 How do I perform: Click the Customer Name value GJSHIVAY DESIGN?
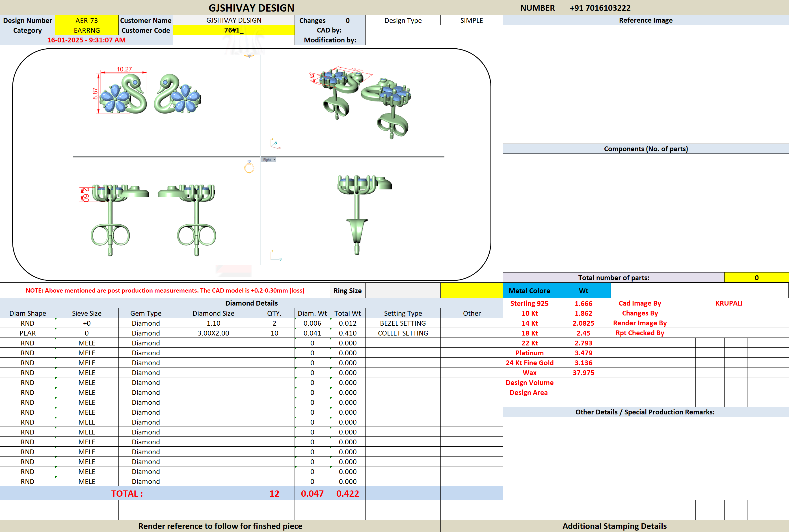tap(234, 20)
